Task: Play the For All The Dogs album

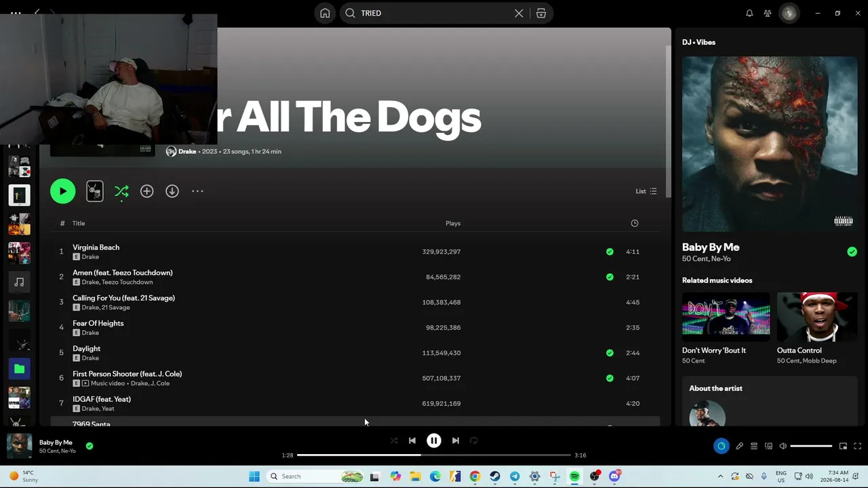Action: point(62,191)
